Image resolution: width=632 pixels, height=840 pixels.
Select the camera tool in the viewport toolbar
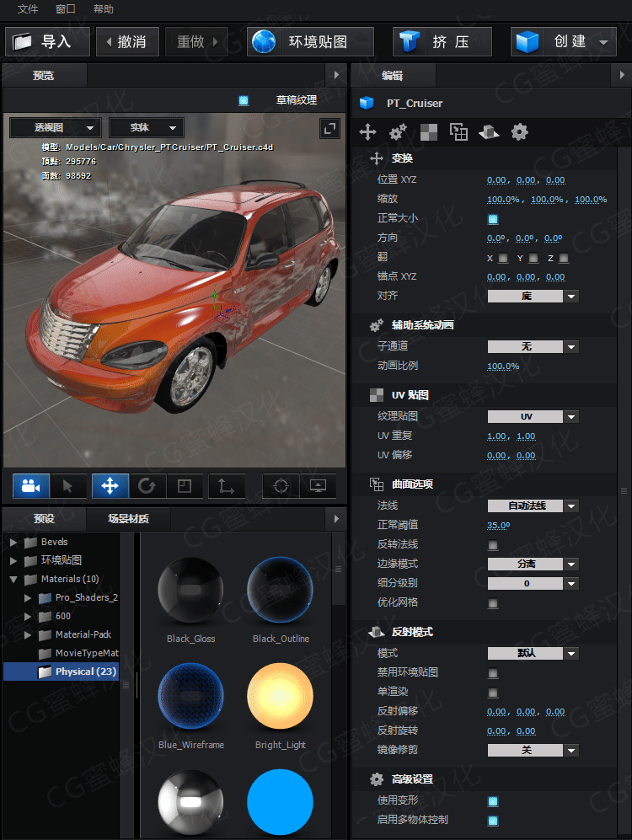(31, 486)
